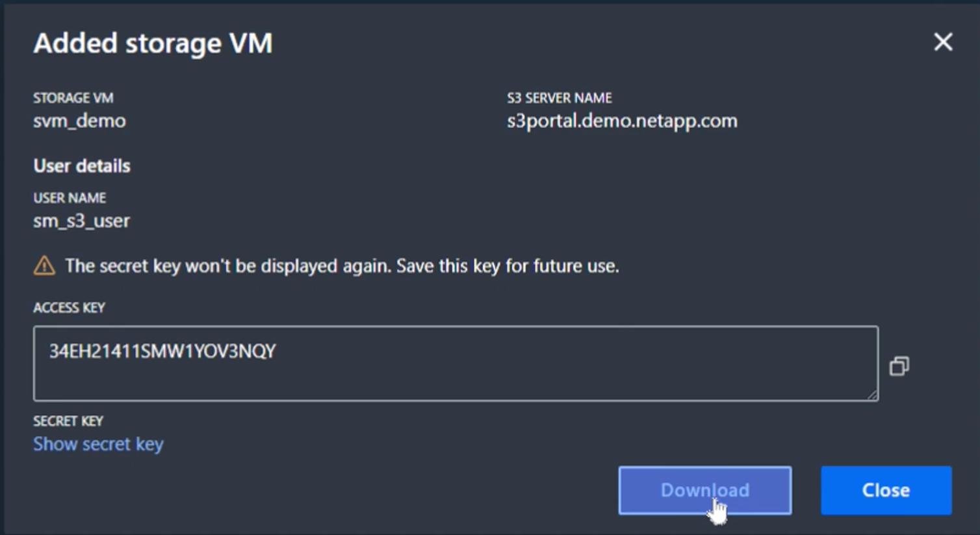980x535 pixels.
Task: Click the User details heading
Action: pos(82,166)
